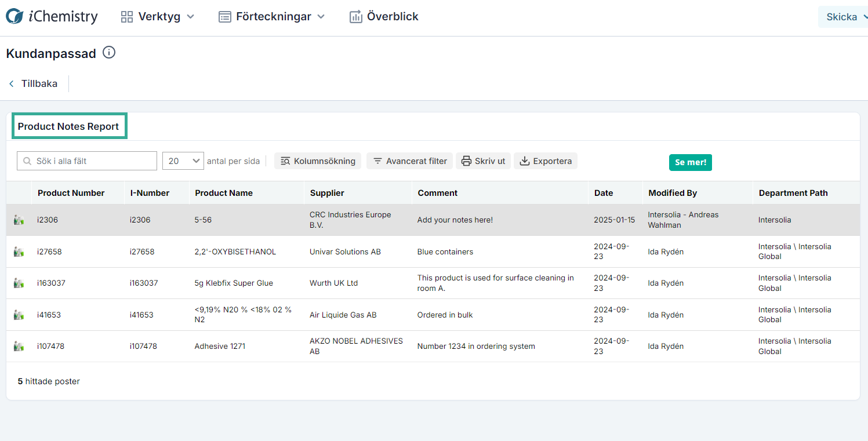This screenshot has width=868, height=441.
Task: Click the product icon in the i41653 row
Action: [19, 315]
